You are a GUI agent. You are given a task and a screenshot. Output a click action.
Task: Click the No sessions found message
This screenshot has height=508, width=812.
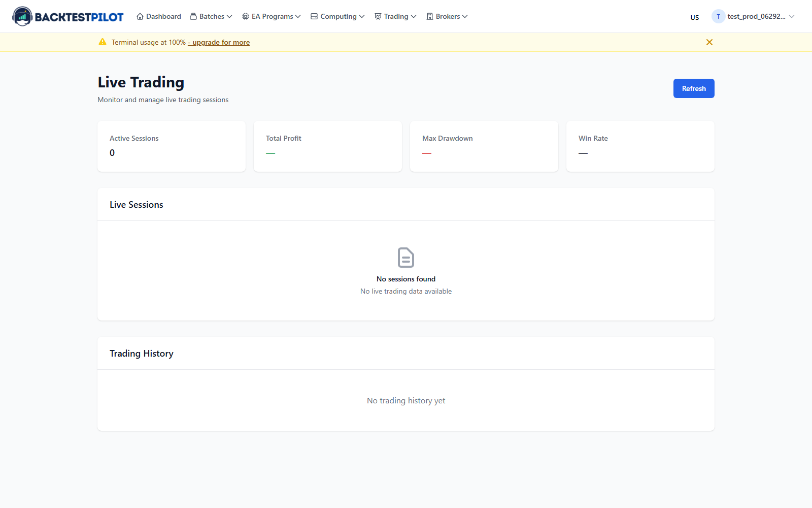[x=406, y=279]
